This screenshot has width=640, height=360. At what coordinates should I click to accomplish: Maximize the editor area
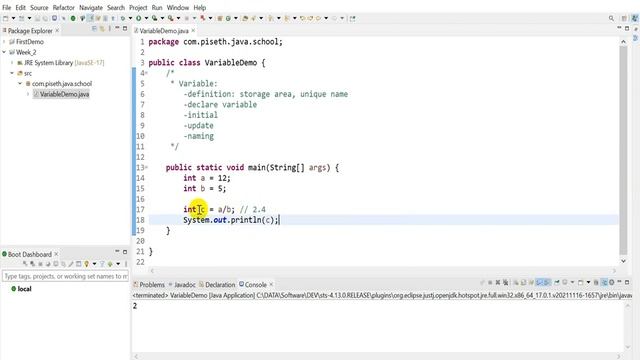point(627,29)
